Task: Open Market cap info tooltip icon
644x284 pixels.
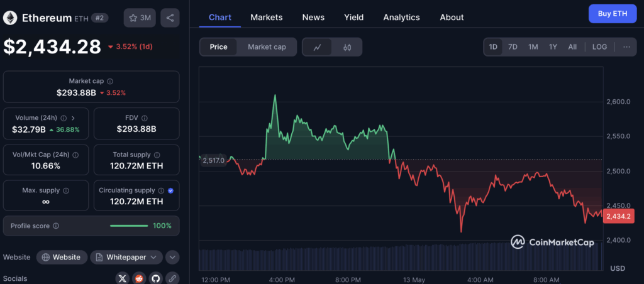Action: [110, 81]
